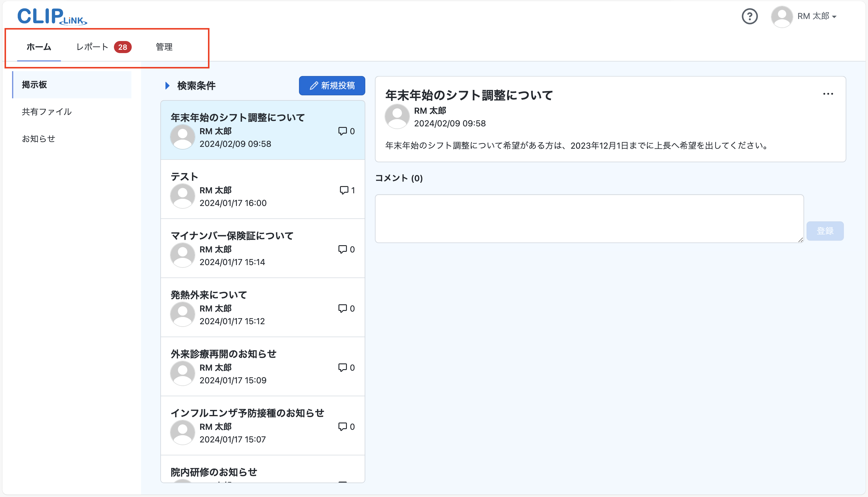Click the 新規投稿 new post button

(x=332, y=86)
